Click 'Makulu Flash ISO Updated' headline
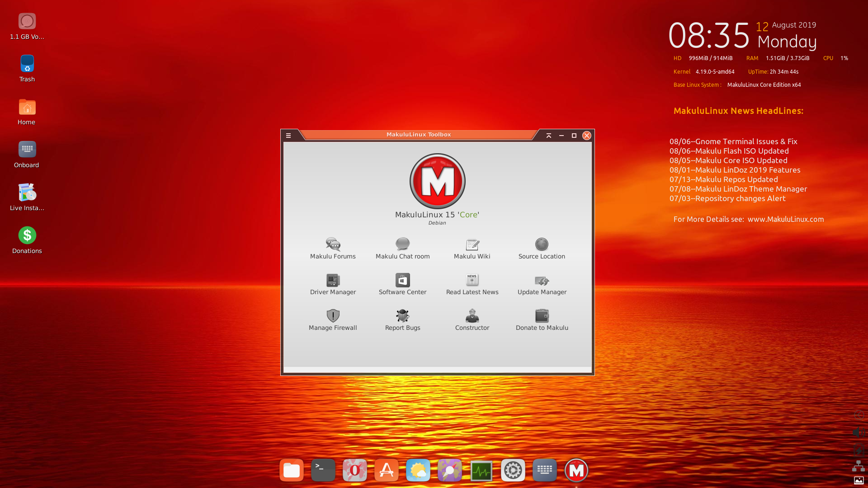This screenshot has width=868, height=488. (x=742, y=151)
